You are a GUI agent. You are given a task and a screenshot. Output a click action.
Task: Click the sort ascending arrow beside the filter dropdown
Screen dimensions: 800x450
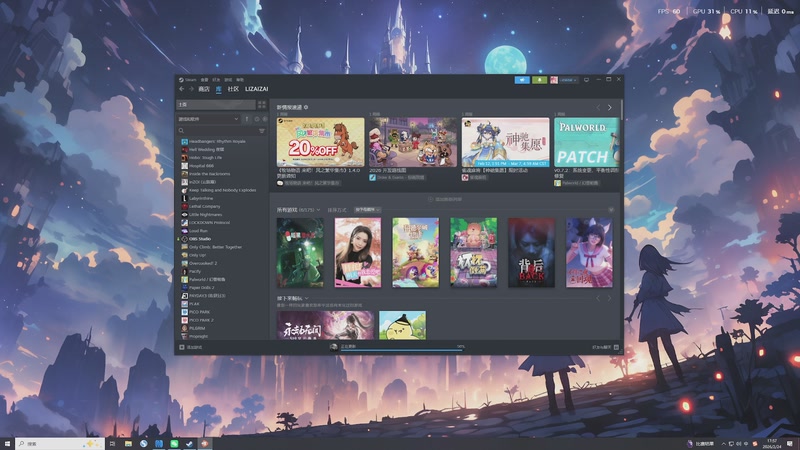pyautogui.click(x=247, y=119)
